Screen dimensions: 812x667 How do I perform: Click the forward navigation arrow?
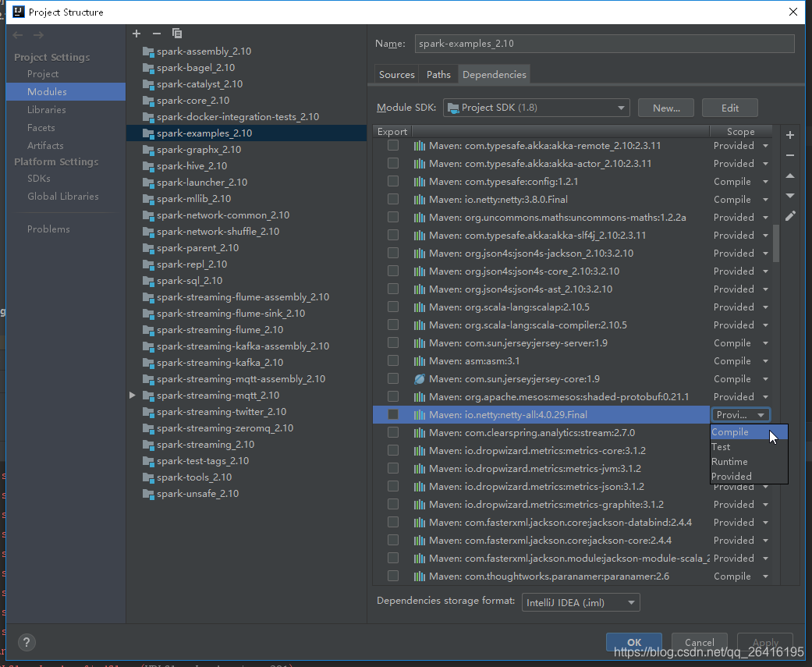point(38,34)
